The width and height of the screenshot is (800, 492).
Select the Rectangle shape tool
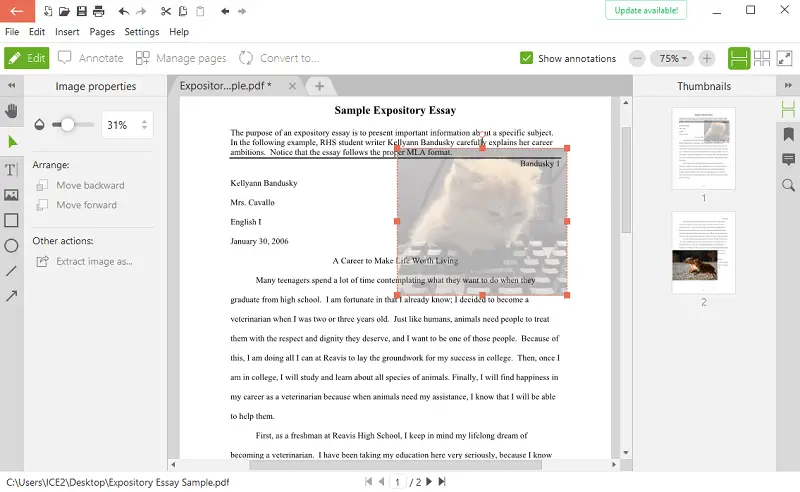click(11, 220)
